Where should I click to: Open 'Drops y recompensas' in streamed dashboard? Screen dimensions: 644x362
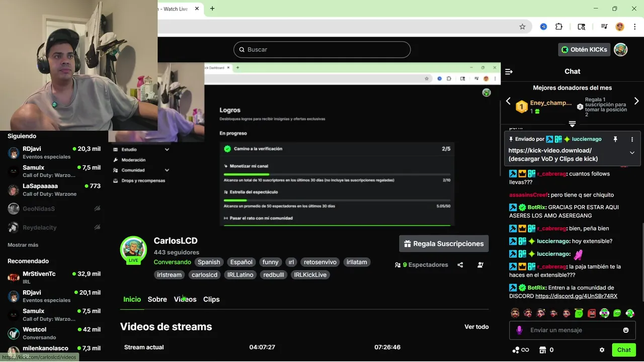click(x=143, y=180)
